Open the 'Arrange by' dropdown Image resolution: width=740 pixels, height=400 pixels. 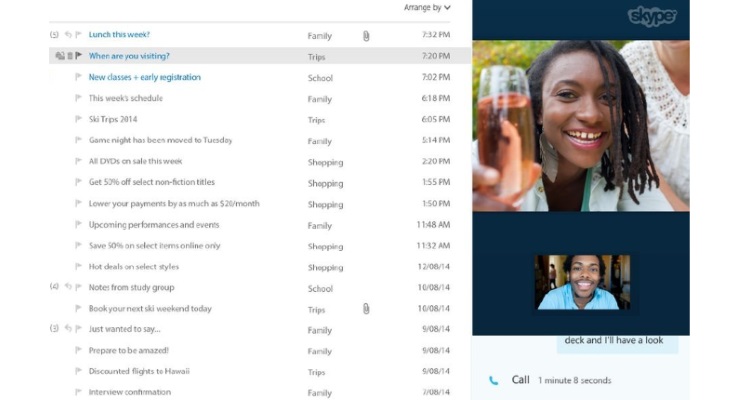point(427,7)
